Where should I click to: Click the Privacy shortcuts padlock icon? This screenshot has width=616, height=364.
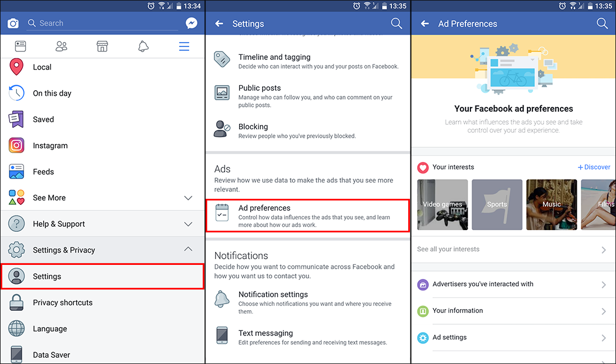tap(16, 302)
